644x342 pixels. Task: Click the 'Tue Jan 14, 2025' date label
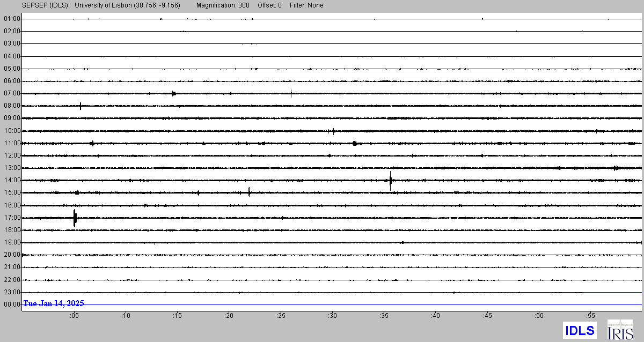(54, 303)
